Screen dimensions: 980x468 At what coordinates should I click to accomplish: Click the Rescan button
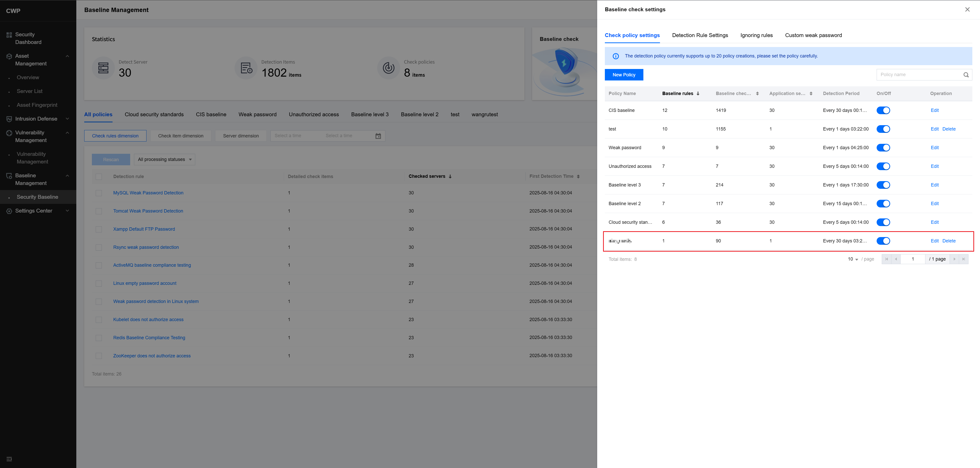pos(111,160)
